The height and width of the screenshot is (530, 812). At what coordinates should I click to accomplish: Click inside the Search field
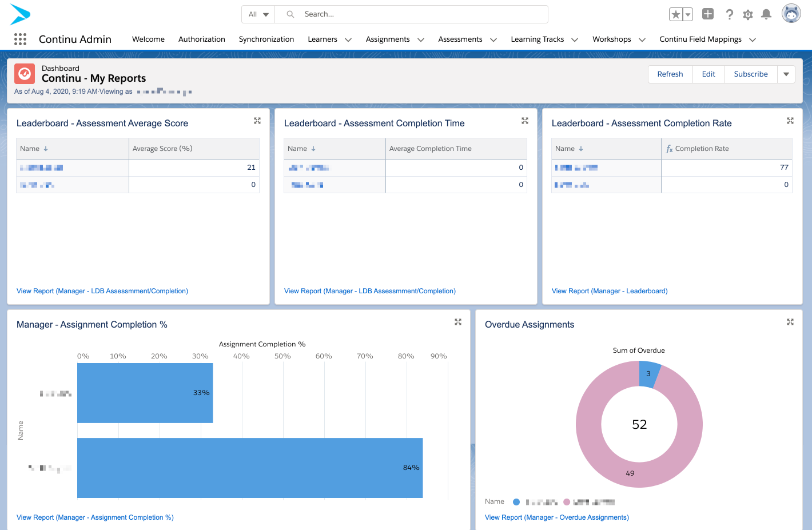coord(400,14)
